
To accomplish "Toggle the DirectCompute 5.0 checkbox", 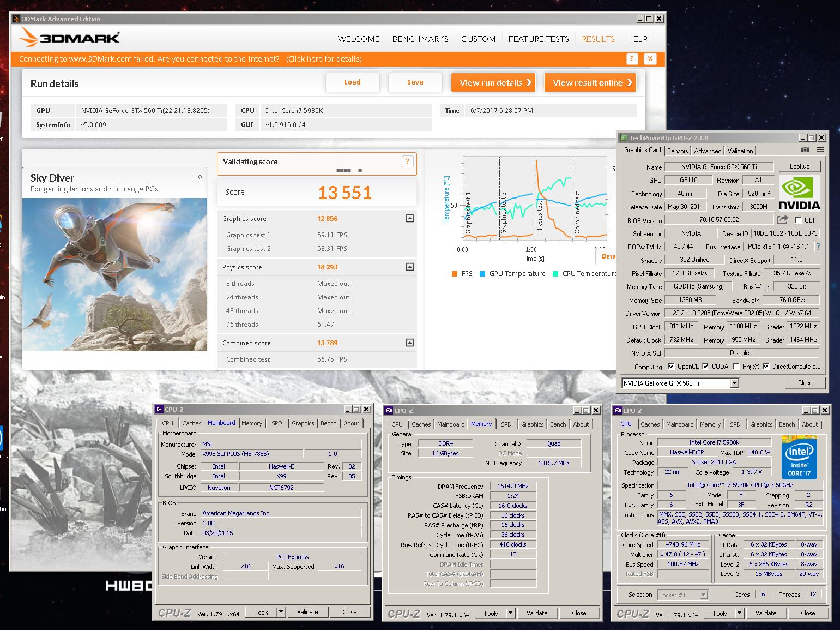I will click(766, 367).
